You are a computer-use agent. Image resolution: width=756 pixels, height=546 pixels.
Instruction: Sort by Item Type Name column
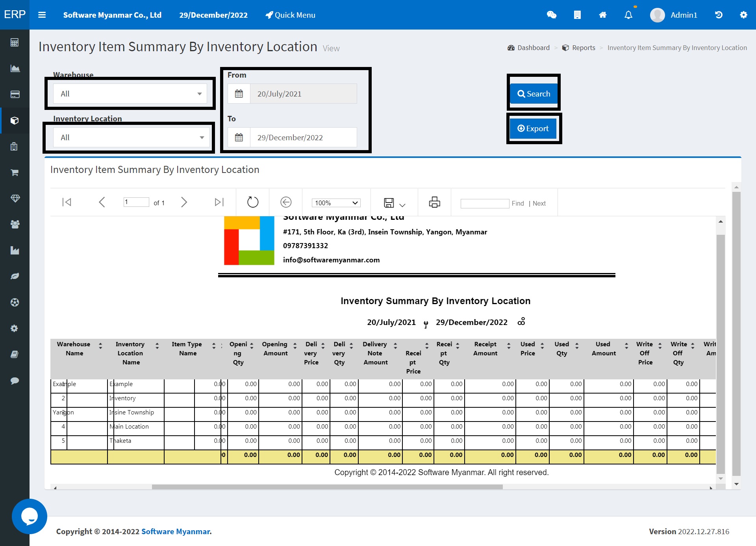(x=214, y=346)
